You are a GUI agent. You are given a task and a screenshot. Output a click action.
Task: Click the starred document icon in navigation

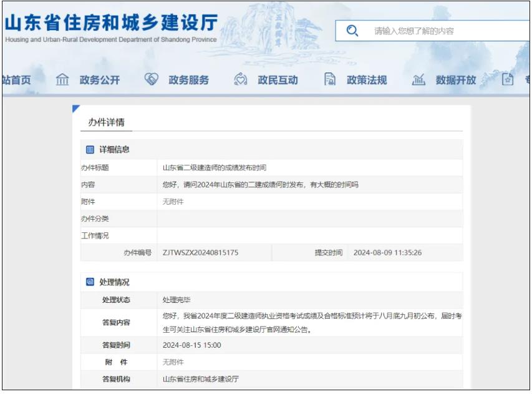click(508, 79)
